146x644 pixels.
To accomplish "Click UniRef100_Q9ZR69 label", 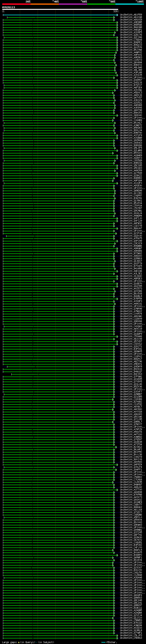I will tap(131, 140).
